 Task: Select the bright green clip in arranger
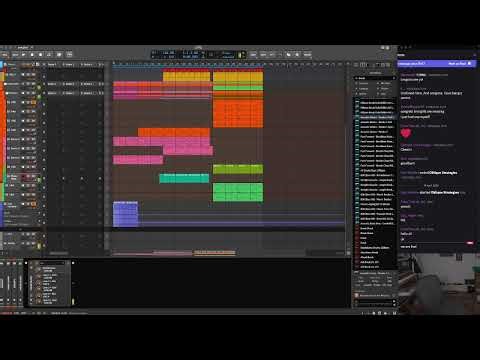(238, 192)
